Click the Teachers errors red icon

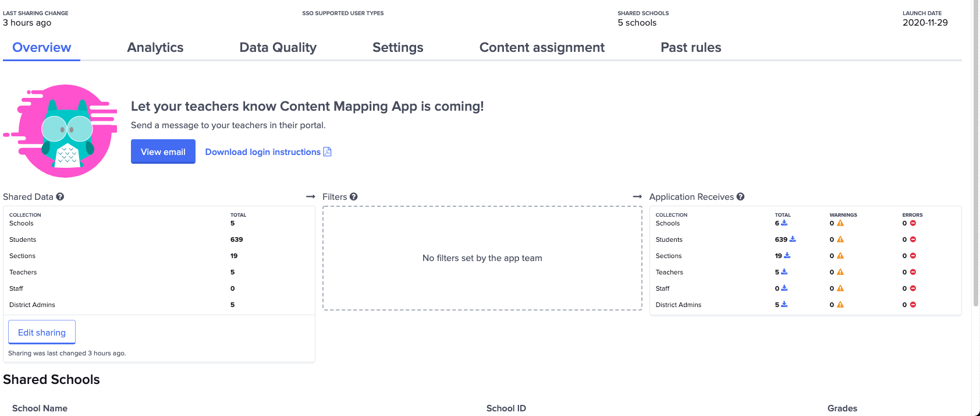coord(913,272)
